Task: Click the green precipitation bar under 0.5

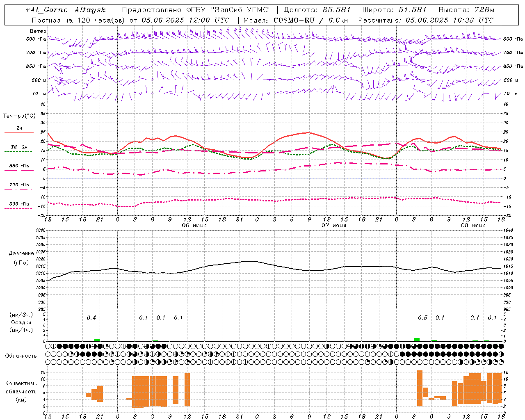Action: coord(417,340)
